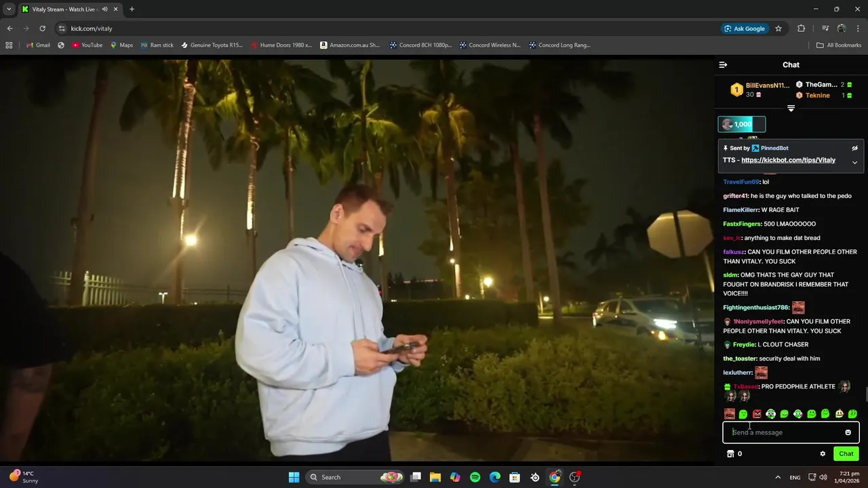Screen dimensions: 868x488
Task: Open the Kick shop icon next to 0
Action: 730,454
